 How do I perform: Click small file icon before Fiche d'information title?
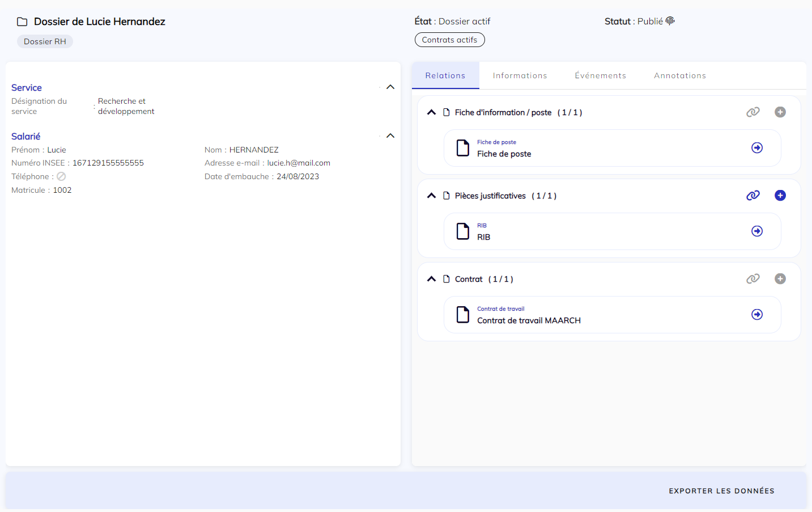pyautogui.click(x=447, y=112)
